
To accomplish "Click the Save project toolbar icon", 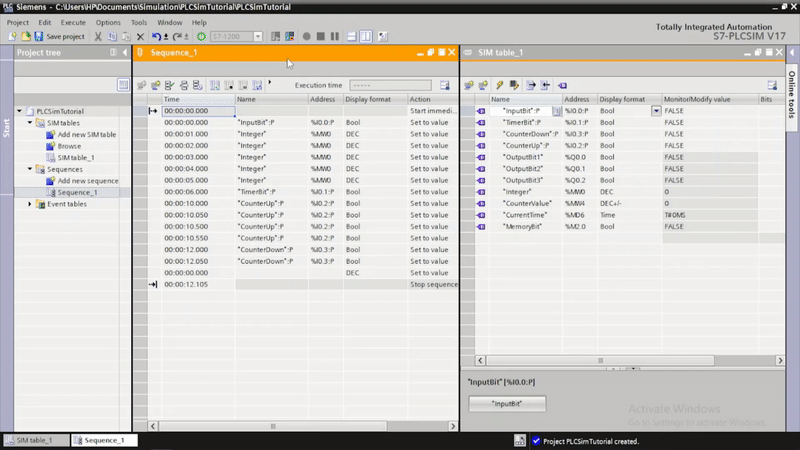I will click(x=38, y=36).
